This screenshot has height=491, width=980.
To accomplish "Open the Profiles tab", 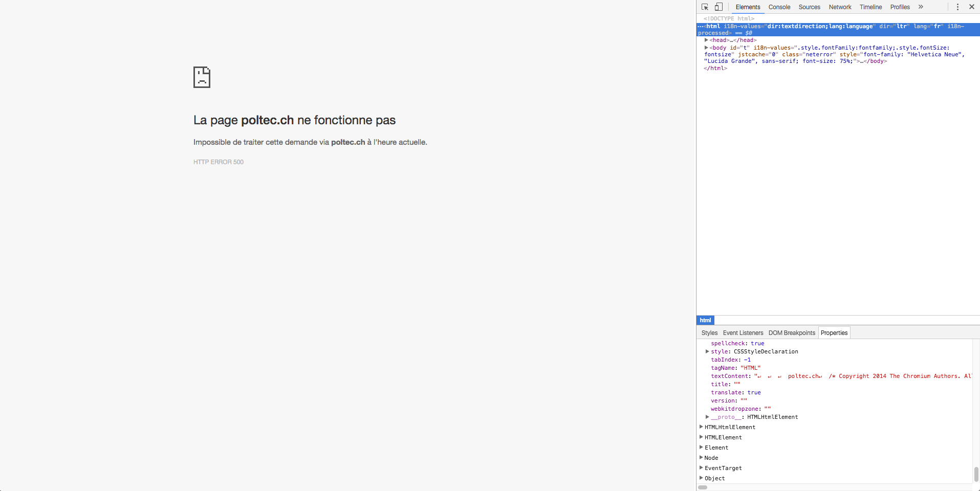I will [x=900, y=7].
